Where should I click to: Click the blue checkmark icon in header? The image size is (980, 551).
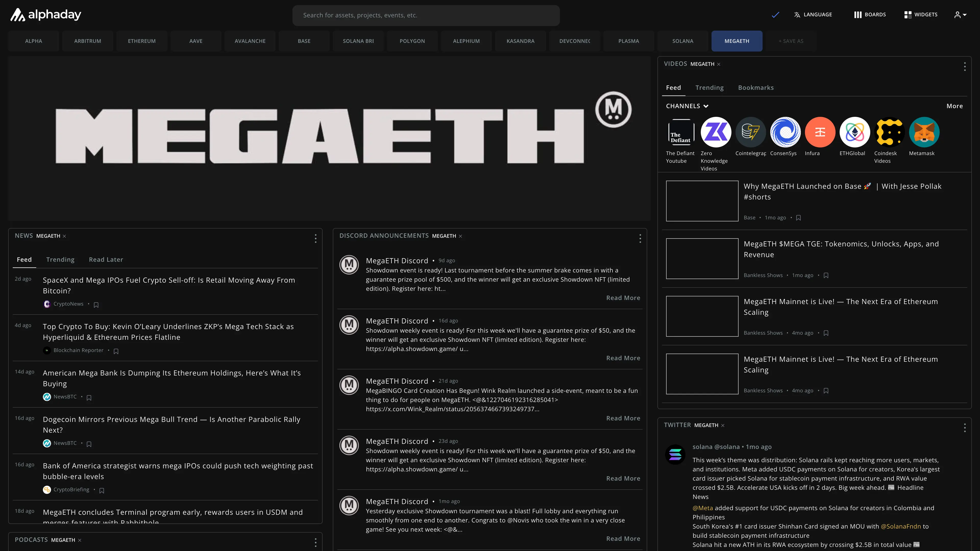pyautogui.click(x=775, y=15)
